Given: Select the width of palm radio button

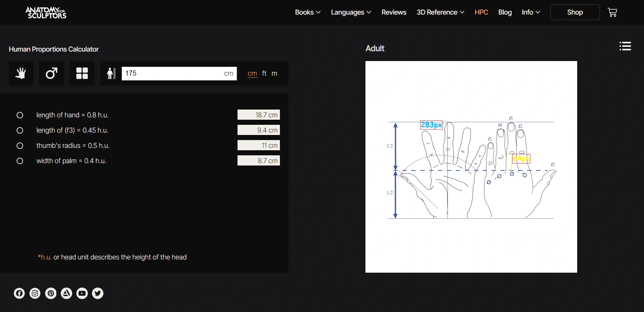Looking at the screenshot, I should pos(20,161).
